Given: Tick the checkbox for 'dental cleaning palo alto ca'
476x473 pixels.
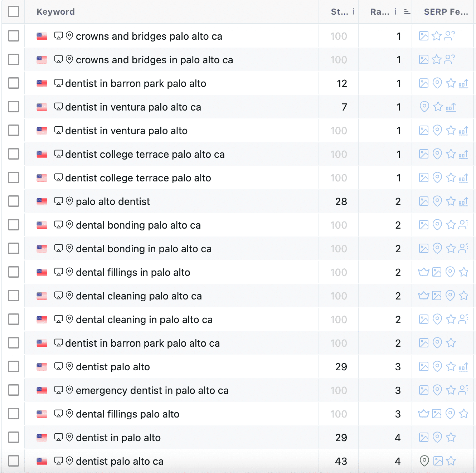Looking at the screenshot, I should click(14, 296).
